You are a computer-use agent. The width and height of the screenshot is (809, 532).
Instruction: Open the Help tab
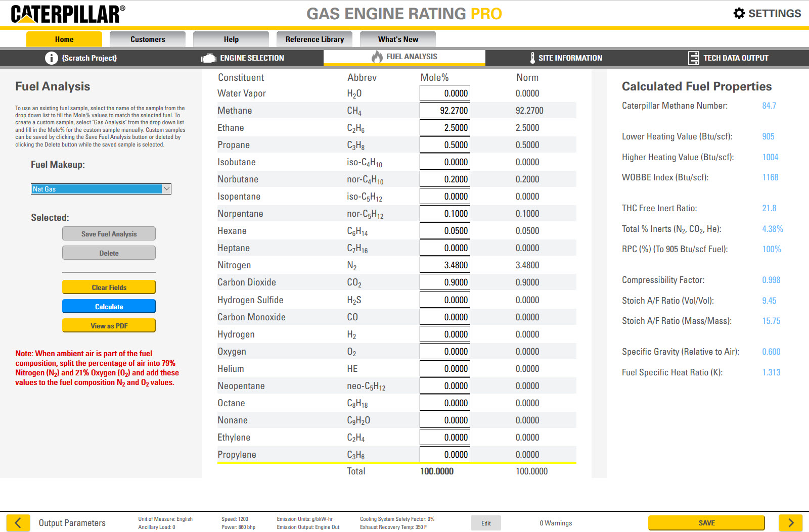coord(231,39)
